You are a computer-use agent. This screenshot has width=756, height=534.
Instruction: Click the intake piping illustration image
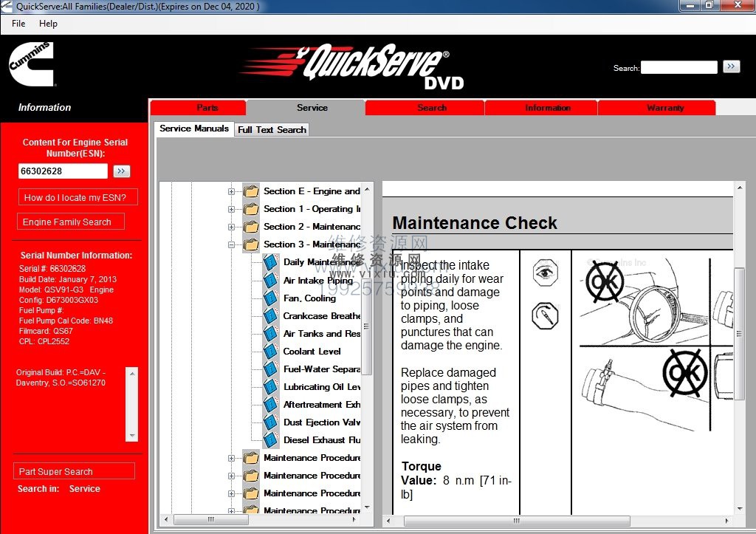coord(645,302)
